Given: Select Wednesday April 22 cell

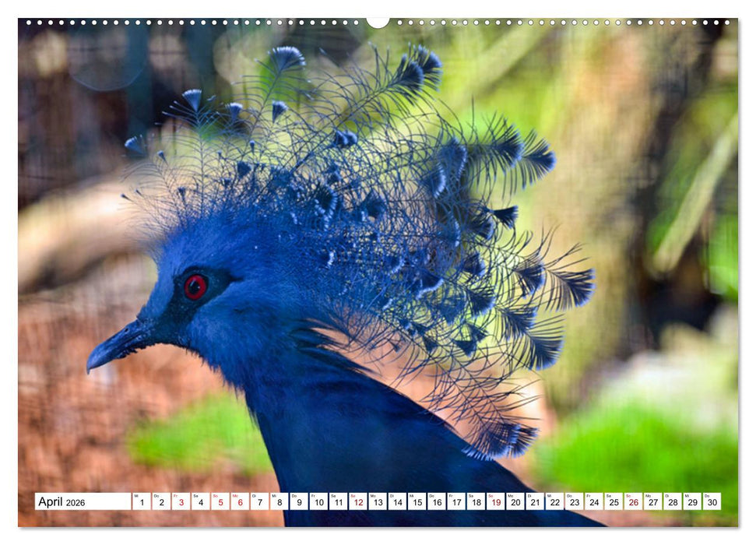Looking at the screenshot, I should [x=555, y=501].
